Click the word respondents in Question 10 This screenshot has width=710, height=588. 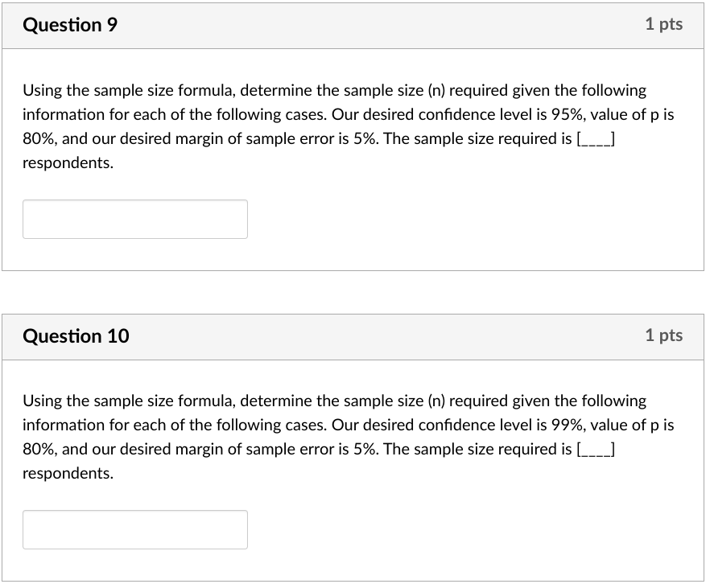[68, 473]
